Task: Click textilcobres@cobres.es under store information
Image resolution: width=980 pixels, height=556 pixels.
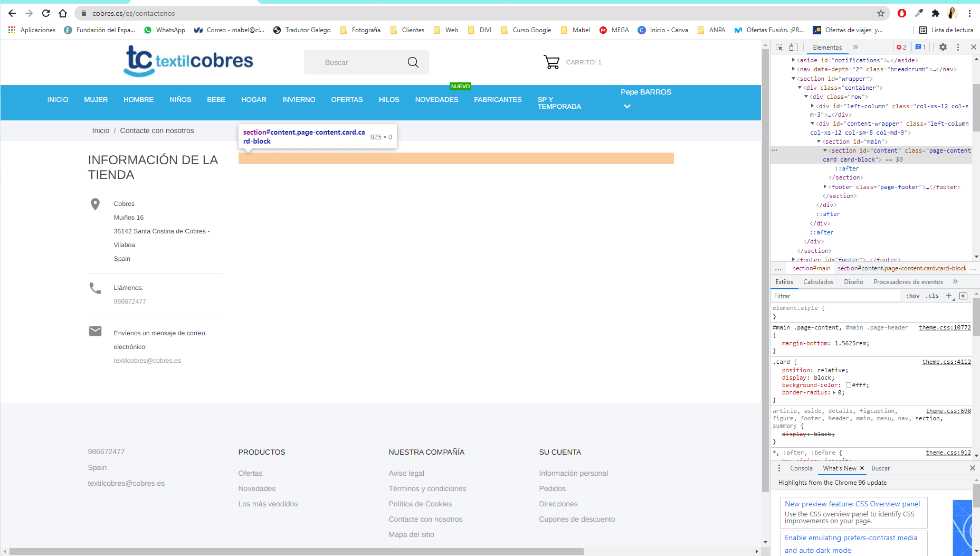Action: [x=147, y=361]
